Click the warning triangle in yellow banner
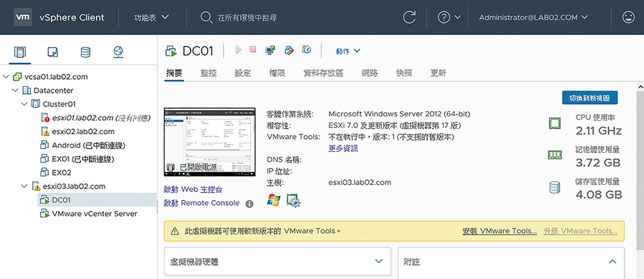Screen dimensions: 644x279 [175, 231]
